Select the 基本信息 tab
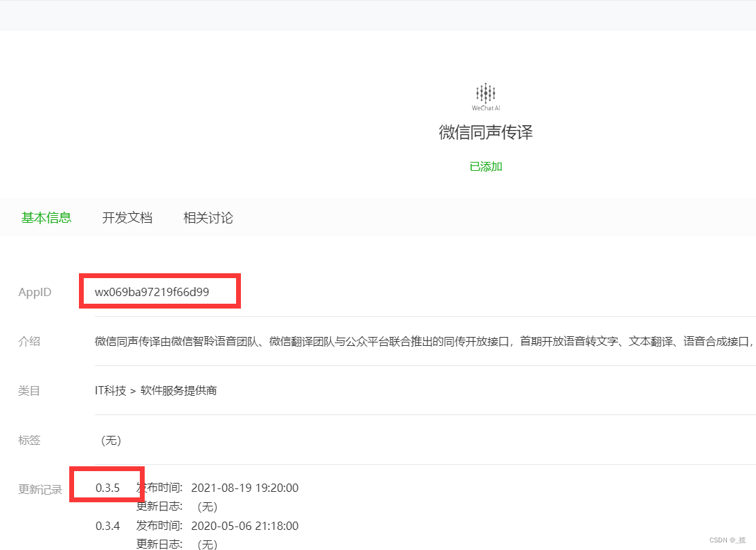The image size is (756, 550). point(46,218)
